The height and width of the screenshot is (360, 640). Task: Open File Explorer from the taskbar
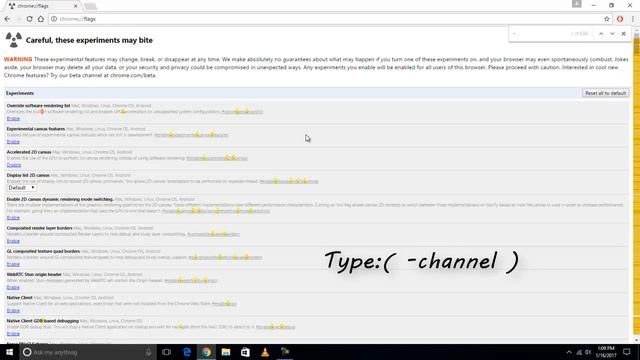(226, 352)
